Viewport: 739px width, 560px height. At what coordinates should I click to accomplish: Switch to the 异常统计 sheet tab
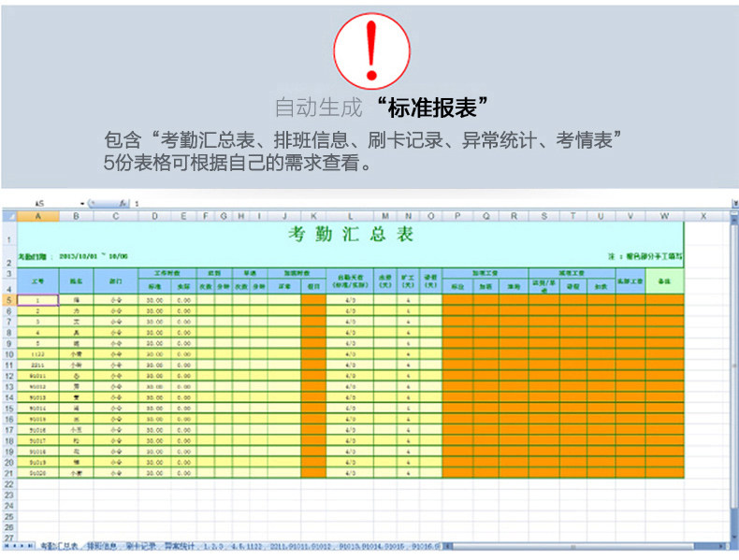[179, 546]
